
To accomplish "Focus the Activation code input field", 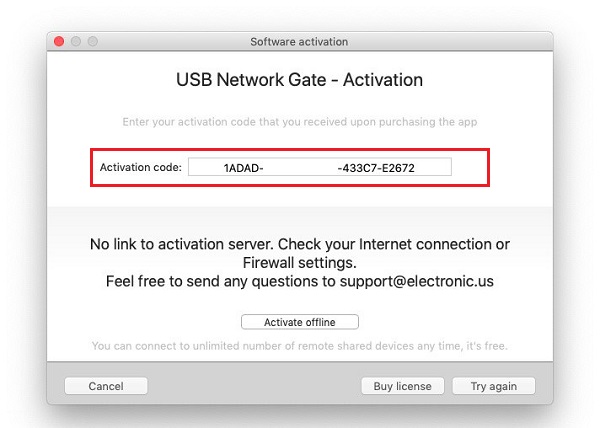I will click(x=320, y=167).
